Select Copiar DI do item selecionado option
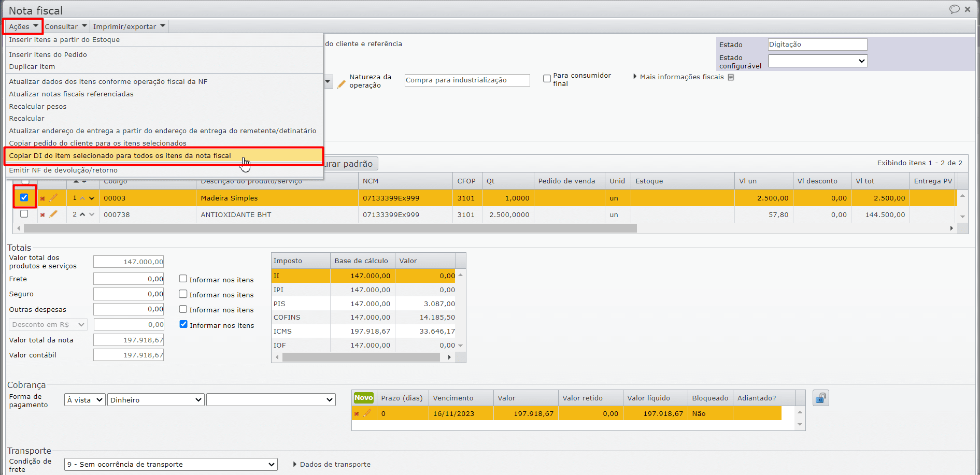The image size is (980, 475). (x=164, y=156)
